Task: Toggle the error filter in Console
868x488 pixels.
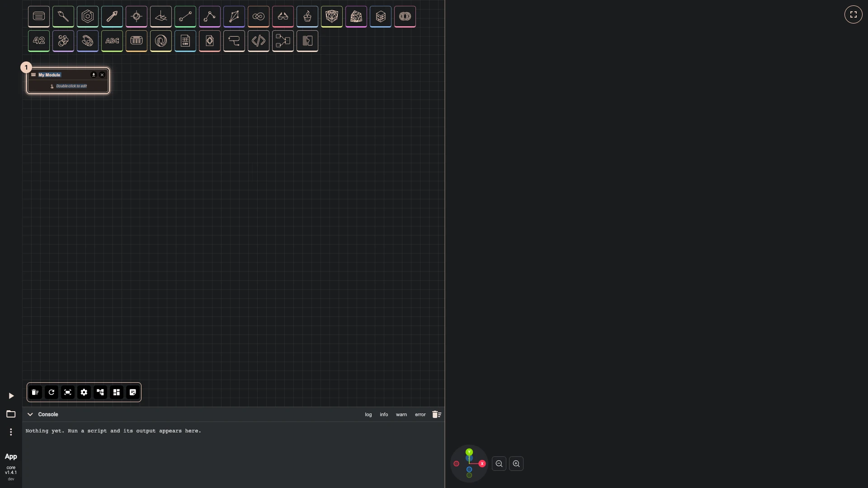Action: click(x=420, y=415)
